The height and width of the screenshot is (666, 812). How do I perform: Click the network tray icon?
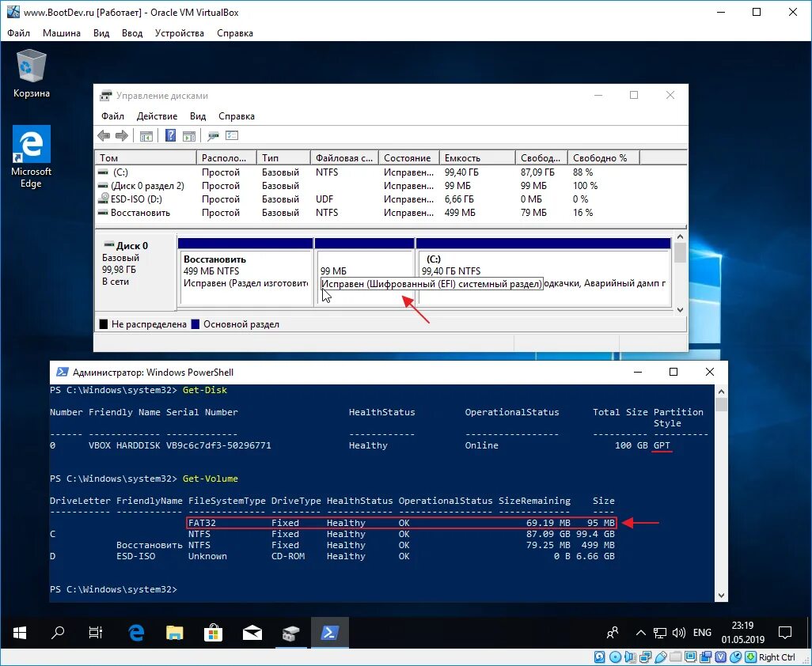coord(660,633)
